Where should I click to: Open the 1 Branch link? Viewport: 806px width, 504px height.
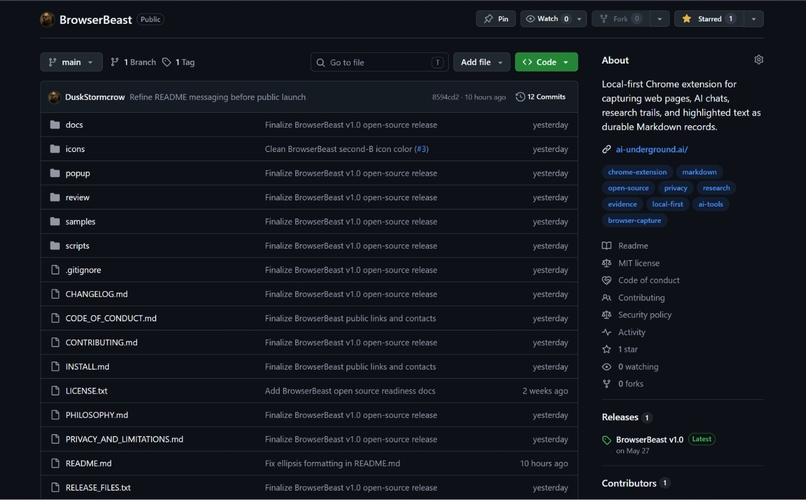pos(133,62)
